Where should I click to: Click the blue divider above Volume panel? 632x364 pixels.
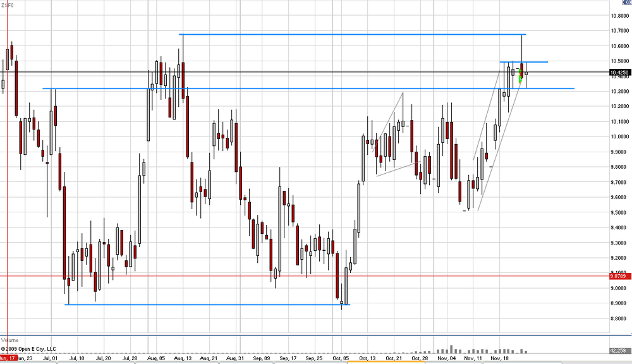click(x=316, y=335)
